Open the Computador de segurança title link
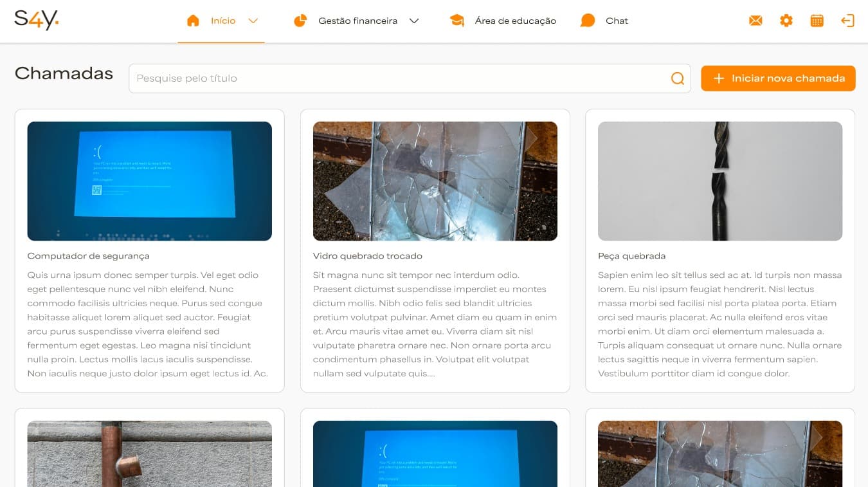The image size is (868, 487). pyautogui.click(x=88, y=256)
